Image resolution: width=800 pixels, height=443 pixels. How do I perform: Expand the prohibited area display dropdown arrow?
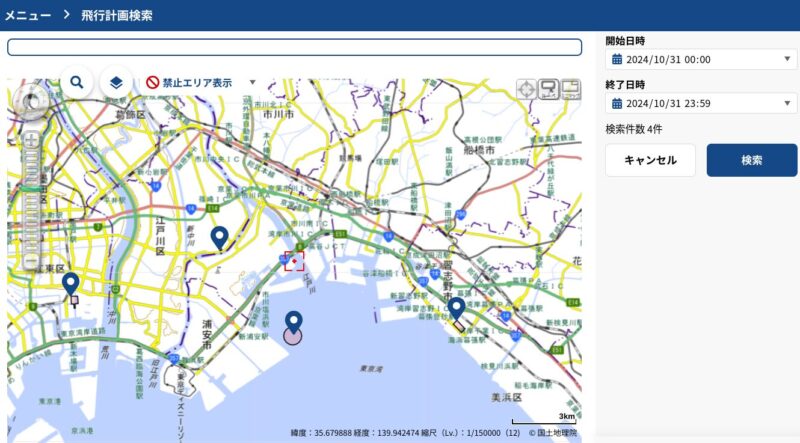253,83
